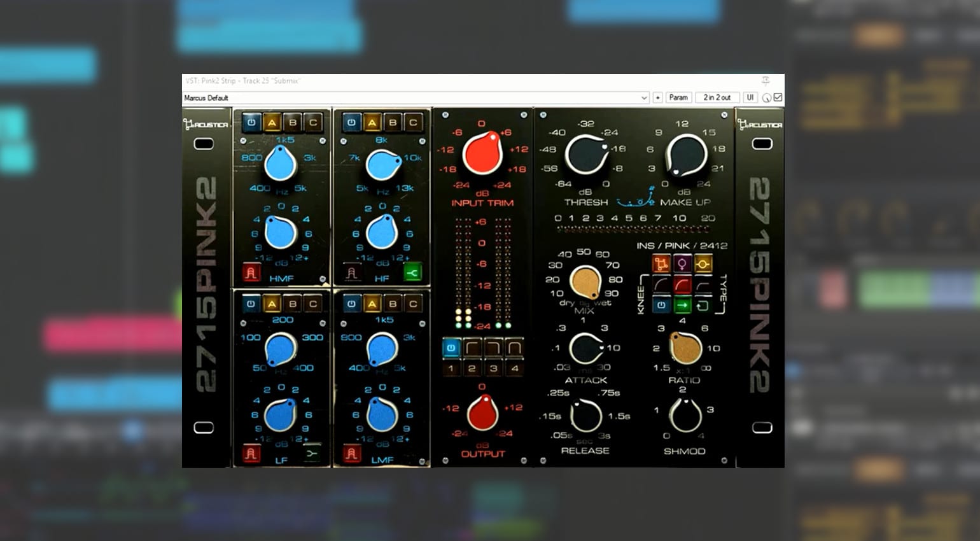Select the orange INS mode icon
Screen dimensions: 980x541
tap(661, 263)
